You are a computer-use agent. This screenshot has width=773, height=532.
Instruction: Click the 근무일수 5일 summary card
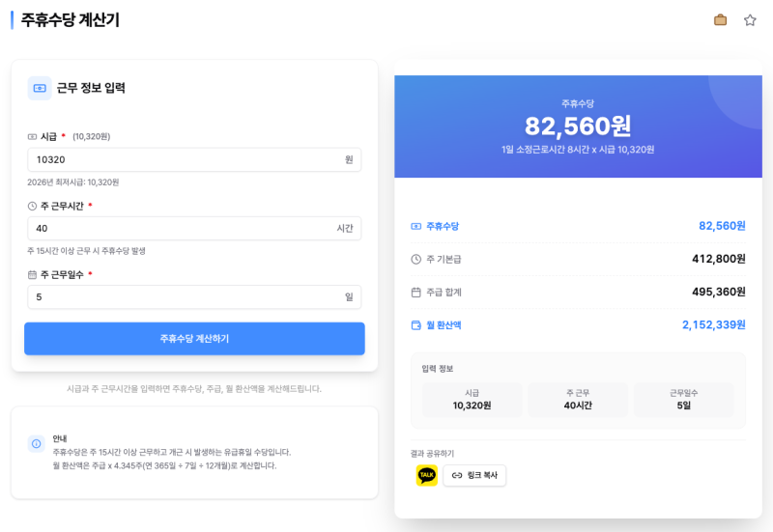[684, 400]
